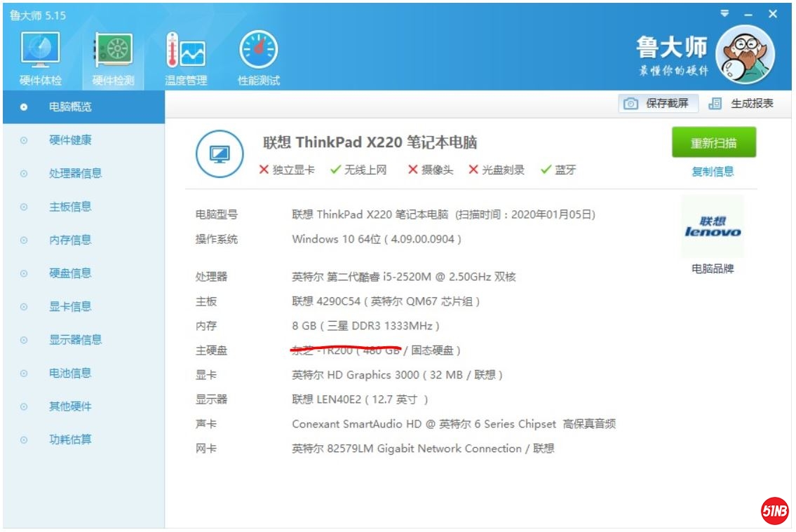Click the green 重新扫描 button
This screenshot has height=532, width=796.
tap(714, 142)
